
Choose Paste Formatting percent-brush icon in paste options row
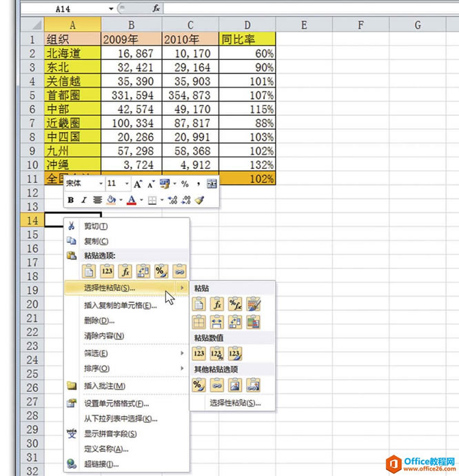(x=161, y=271)
